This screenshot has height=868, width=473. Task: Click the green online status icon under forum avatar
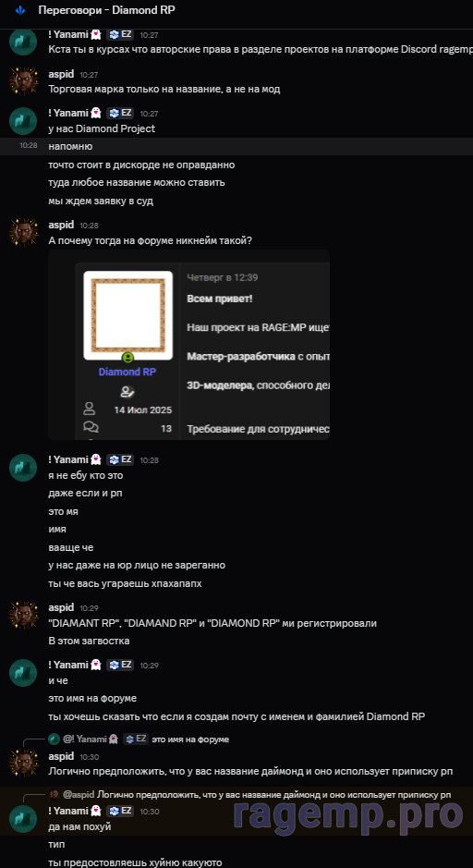tap(127, 357)
